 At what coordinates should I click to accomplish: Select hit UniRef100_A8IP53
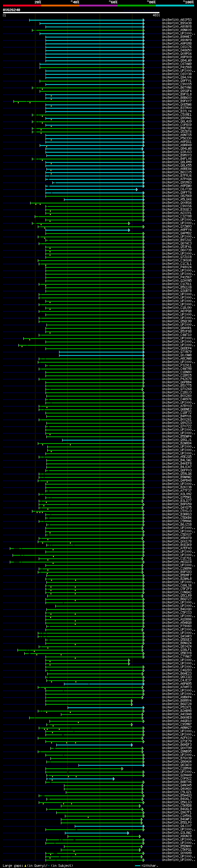click(177, 20)
